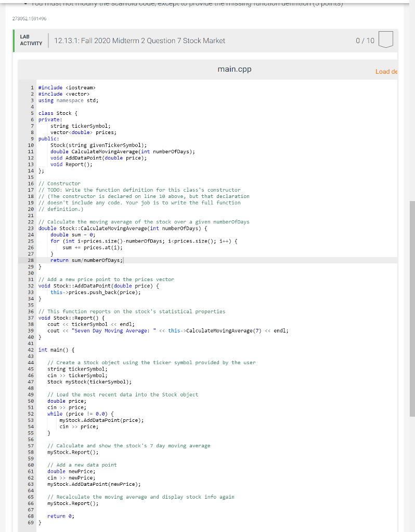Click line 'myStock.Report();' on line 58
Screen dimensions: 415x532
pos(73,453)
